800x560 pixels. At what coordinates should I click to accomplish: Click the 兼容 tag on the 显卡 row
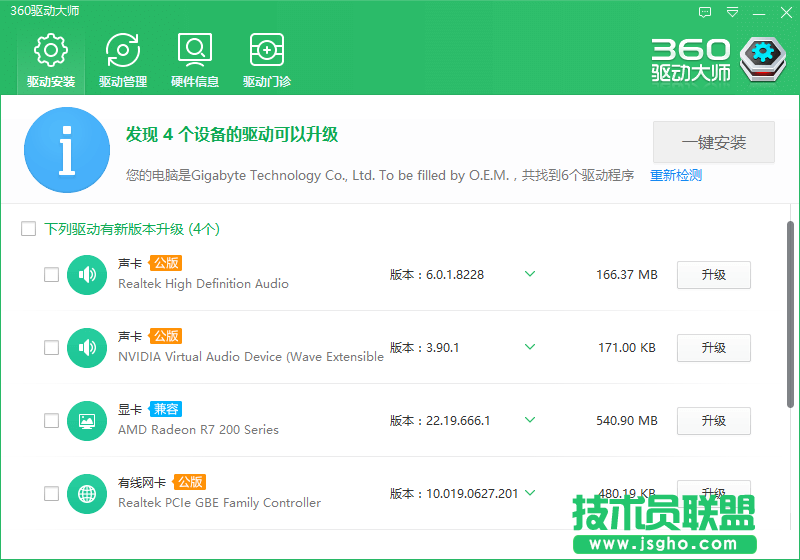(165, 409)
